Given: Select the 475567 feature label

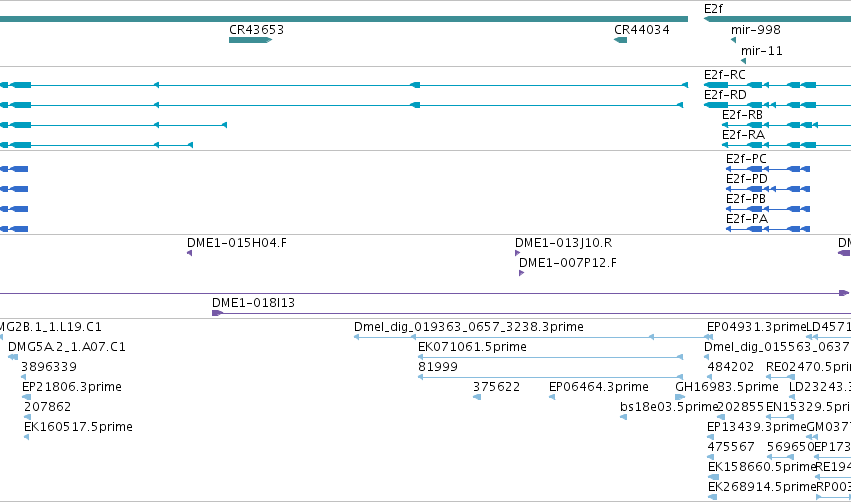Looking at the screenshot, I should pyautogui.click(x=731, y=447).
